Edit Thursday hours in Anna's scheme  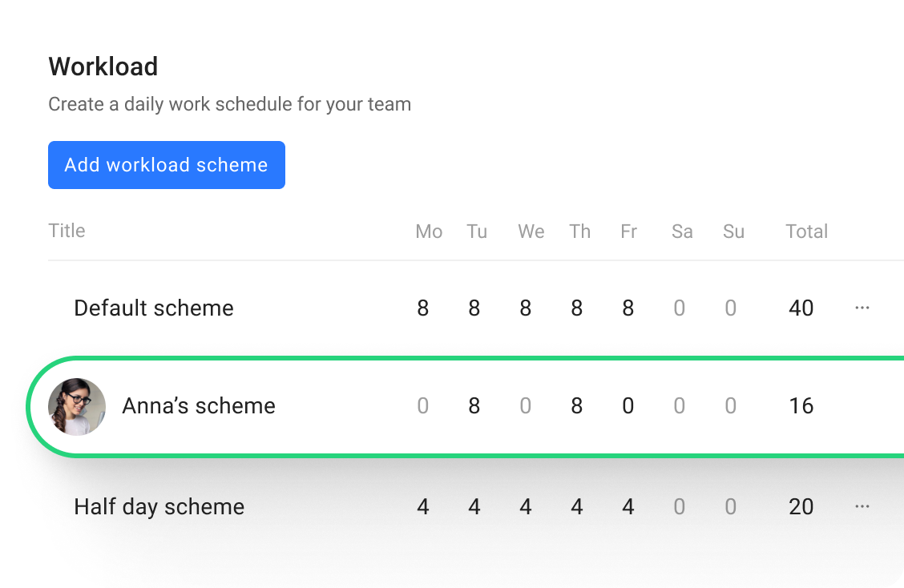click(x=577, y=406)
